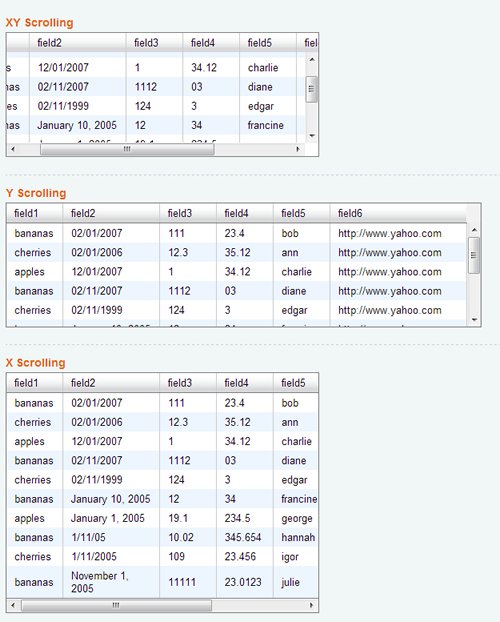
Task: Click the XY table scroll up arrow
Action: (312, 60)
